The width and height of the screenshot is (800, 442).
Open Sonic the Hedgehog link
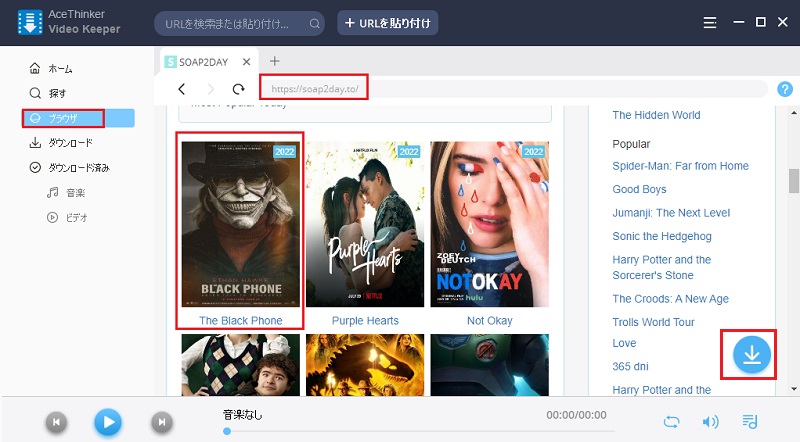[662, 236]
